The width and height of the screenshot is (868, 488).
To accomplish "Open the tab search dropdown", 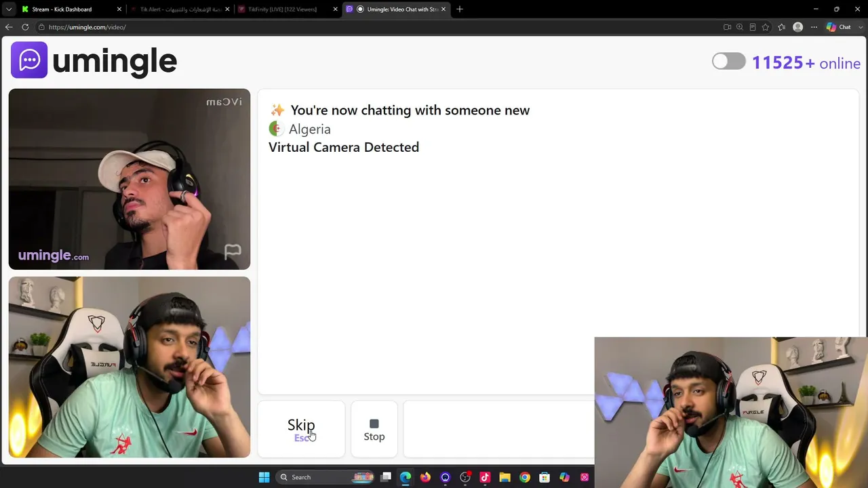I will 9,9.
